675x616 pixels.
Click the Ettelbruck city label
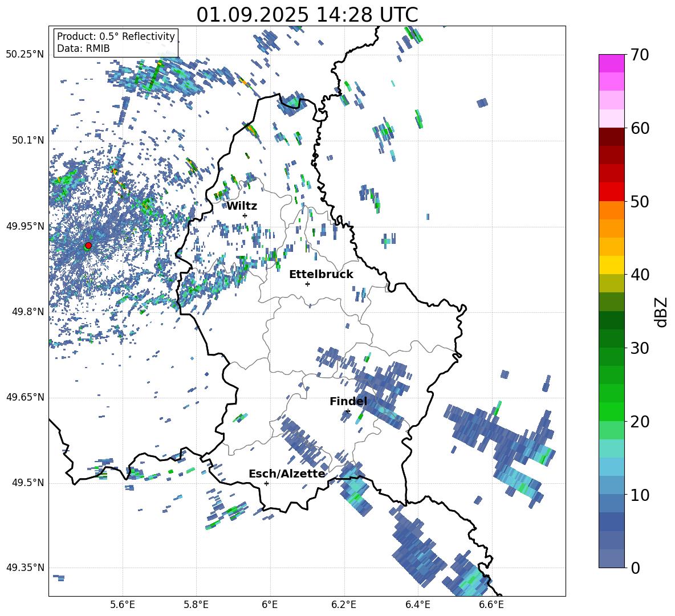pyautogui.click(x=321, y=275)
